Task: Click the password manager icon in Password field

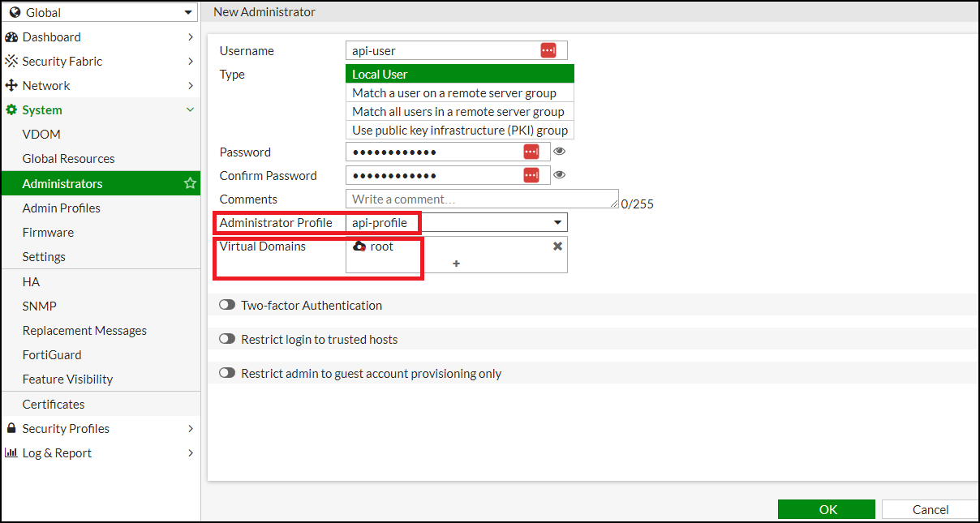Action: coord(531,152)
